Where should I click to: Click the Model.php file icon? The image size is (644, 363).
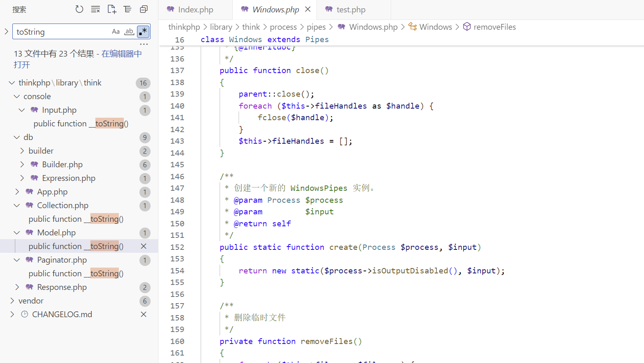pyautogui.click(x=29, y=233)
